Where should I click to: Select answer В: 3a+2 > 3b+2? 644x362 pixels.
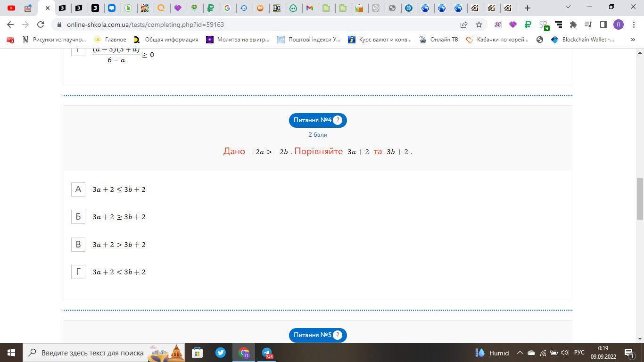[x=78, y=245]
